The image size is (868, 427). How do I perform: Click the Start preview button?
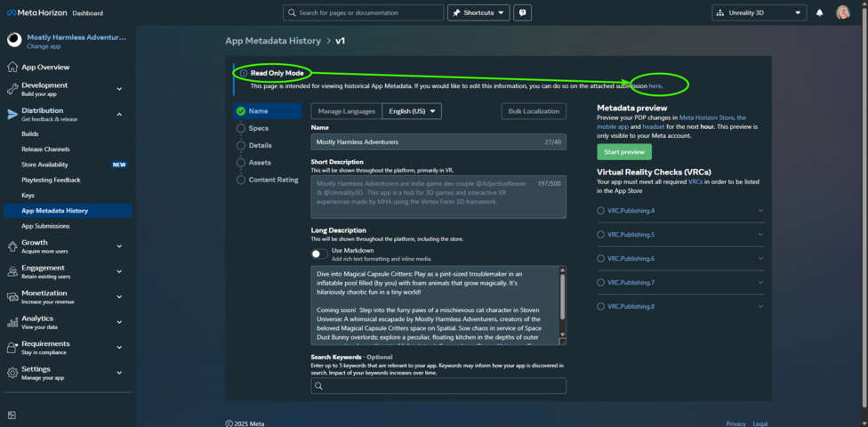[x=623, y=152]
